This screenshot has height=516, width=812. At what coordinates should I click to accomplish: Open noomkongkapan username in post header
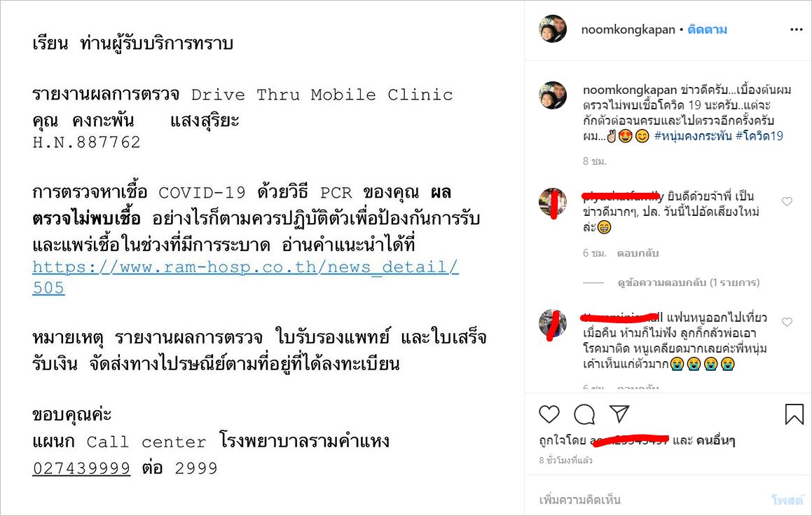click(x=628, y=29)
